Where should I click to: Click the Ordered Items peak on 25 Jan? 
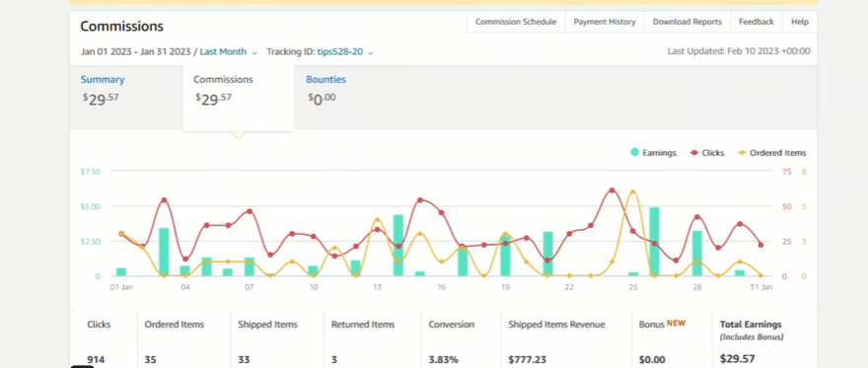pos(632,192)
